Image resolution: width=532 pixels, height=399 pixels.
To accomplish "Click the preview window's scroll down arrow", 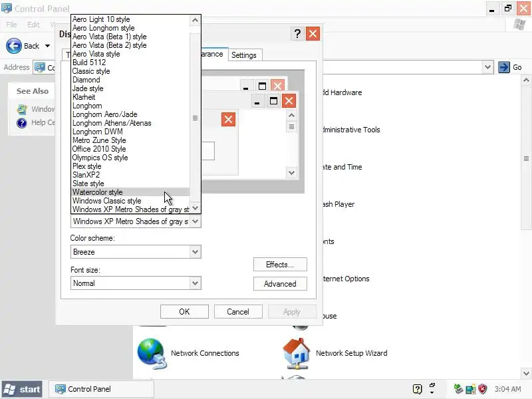I will (x=291, y=173).
